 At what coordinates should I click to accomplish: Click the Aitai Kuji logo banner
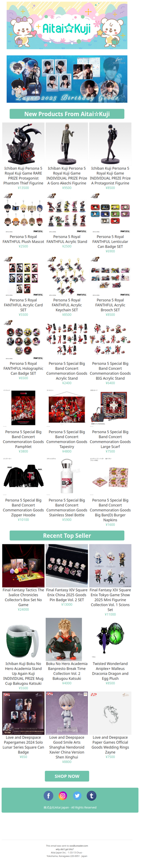pyautogui.click(x=67, y=26)
